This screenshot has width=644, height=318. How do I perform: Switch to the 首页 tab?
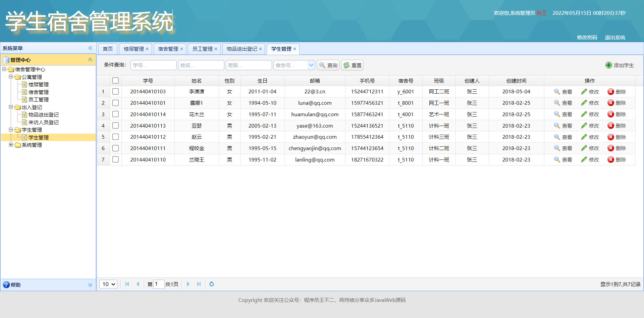107,49
